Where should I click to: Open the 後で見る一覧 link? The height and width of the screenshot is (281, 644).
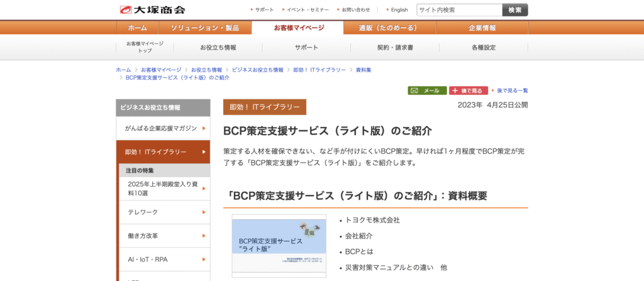pos(512,91)
